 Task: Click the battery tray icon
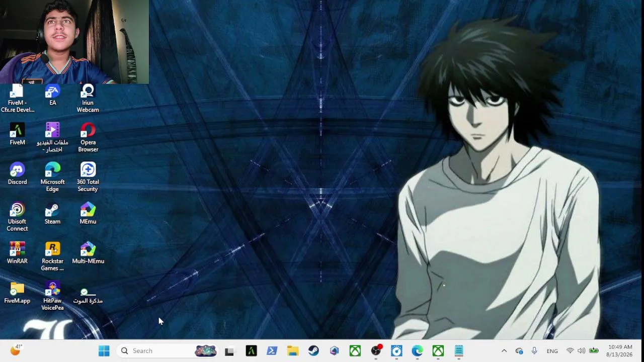[594, 351]
